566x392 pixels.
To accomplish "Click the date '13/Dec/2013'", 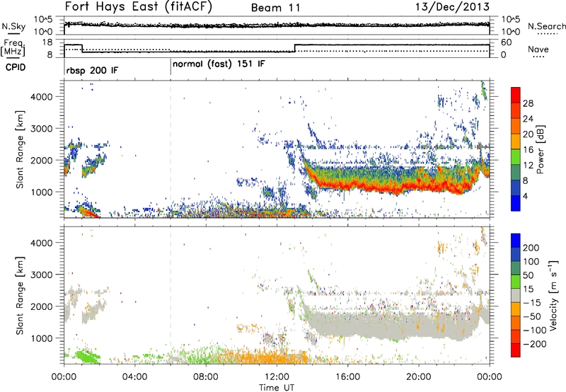I will coord(452,6).
